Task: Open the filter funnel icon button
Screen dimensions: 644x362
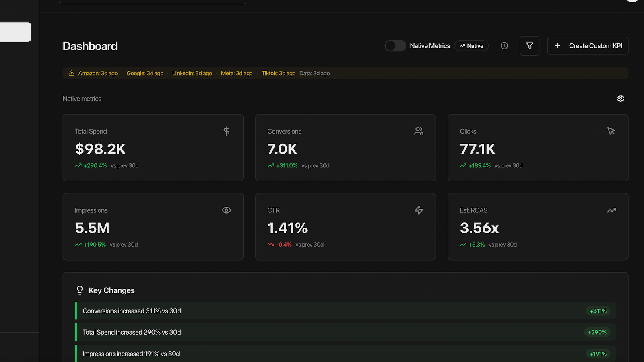Action: (530, 46)
